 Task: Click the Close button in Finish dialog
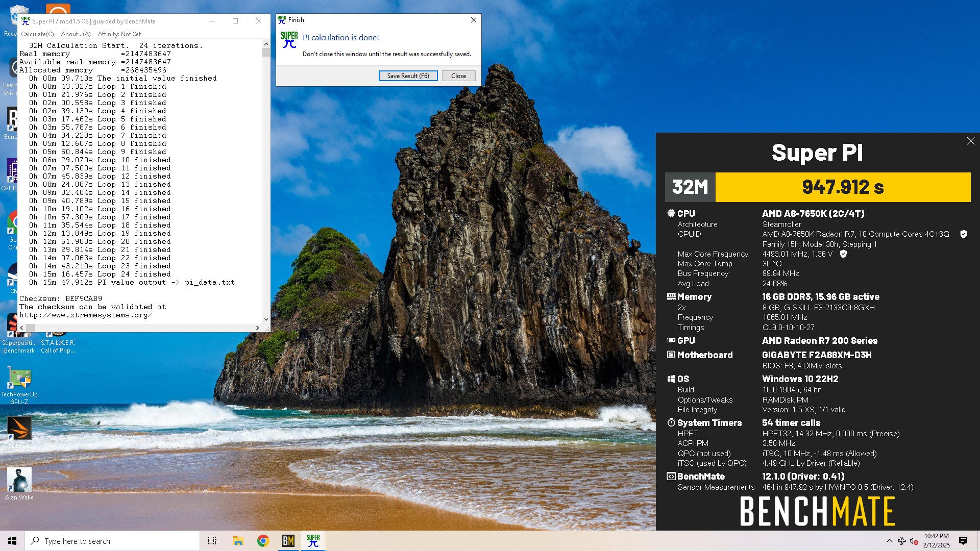pyautogui.click(x=458, y=76)
